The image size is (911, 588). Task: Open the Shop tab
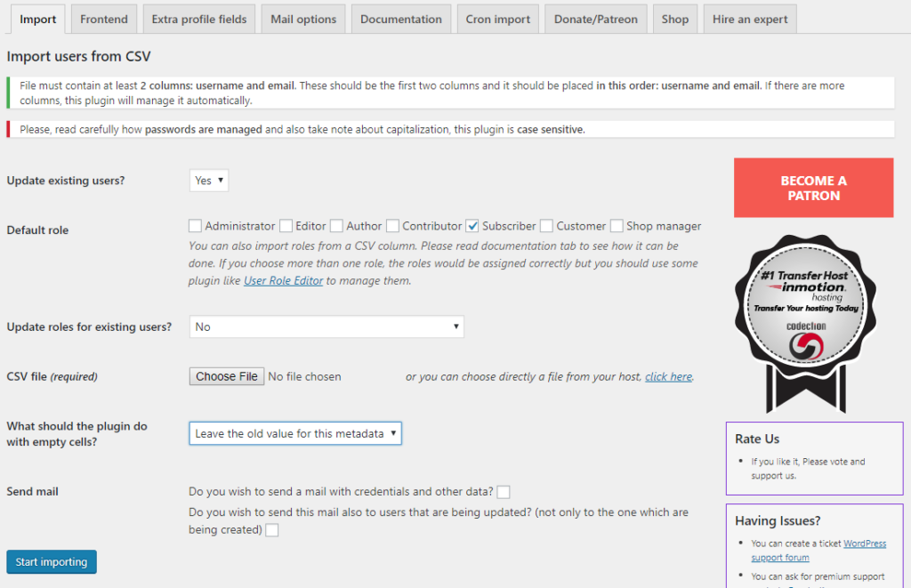pyautogui.click(x=675, y=20)
